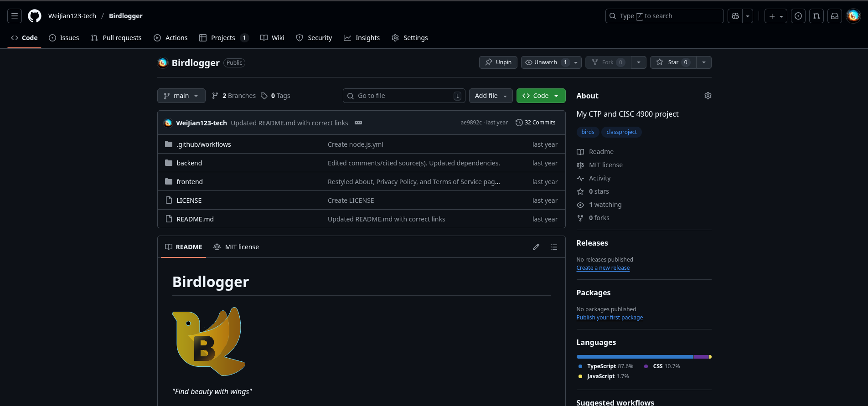Screen dimensions: 868x406
Task: View the 2 Branches page
Action: [234, 96]
